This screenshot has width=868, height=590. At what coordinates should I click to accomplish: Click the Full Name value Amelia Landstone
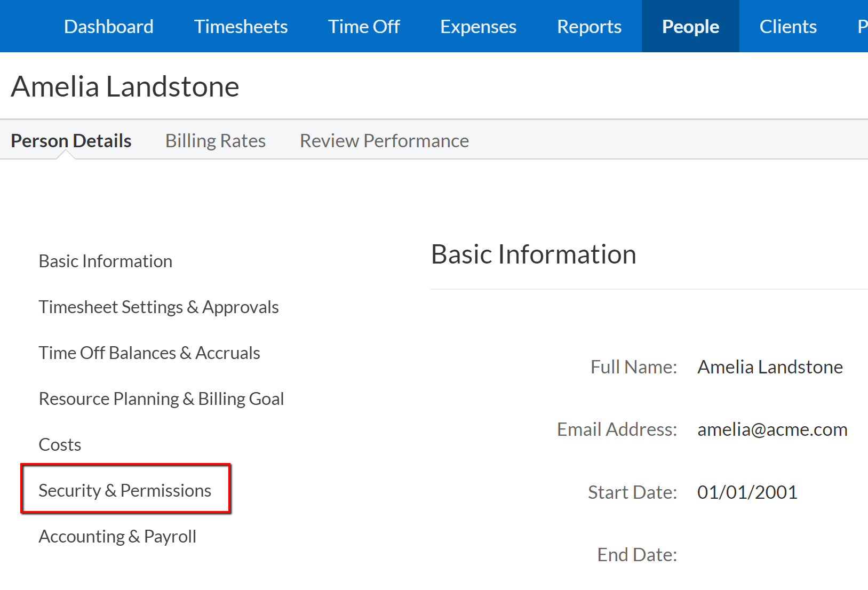pyautogui.click(x=770, y=367)
